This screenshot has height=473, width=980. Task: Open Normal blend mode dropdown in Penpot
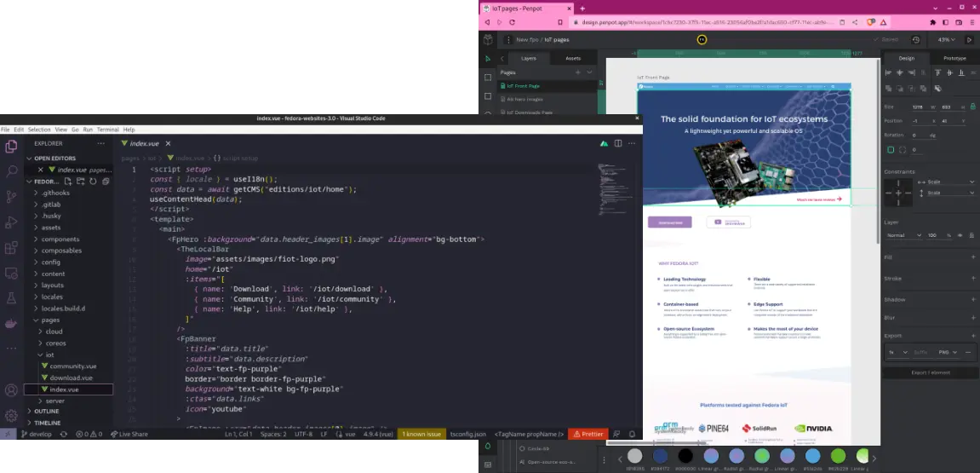[x=903, y=235]
